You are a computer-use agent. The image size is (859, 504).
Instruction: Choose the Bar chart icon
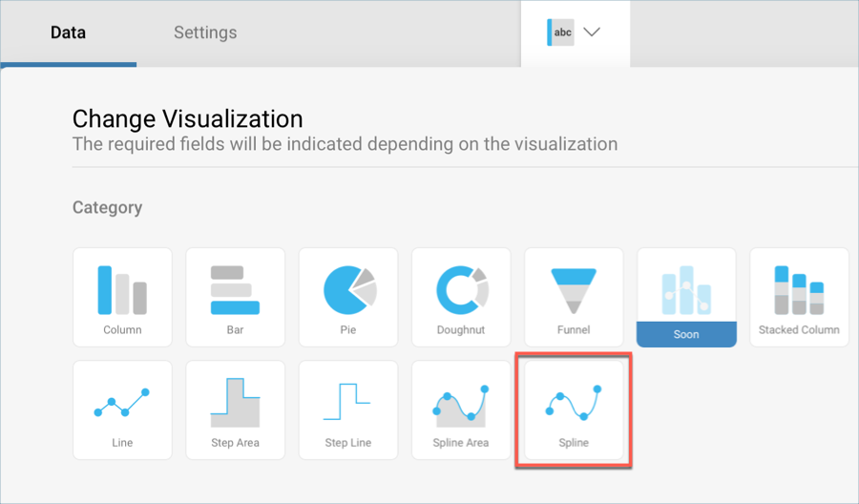tap(235, 297)
